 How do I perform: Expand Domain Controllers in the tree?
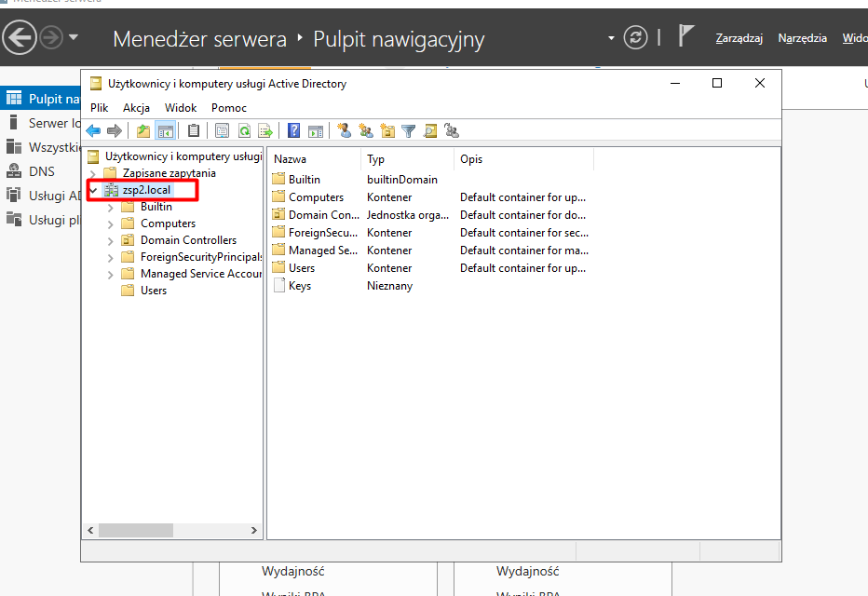(110, 240)
